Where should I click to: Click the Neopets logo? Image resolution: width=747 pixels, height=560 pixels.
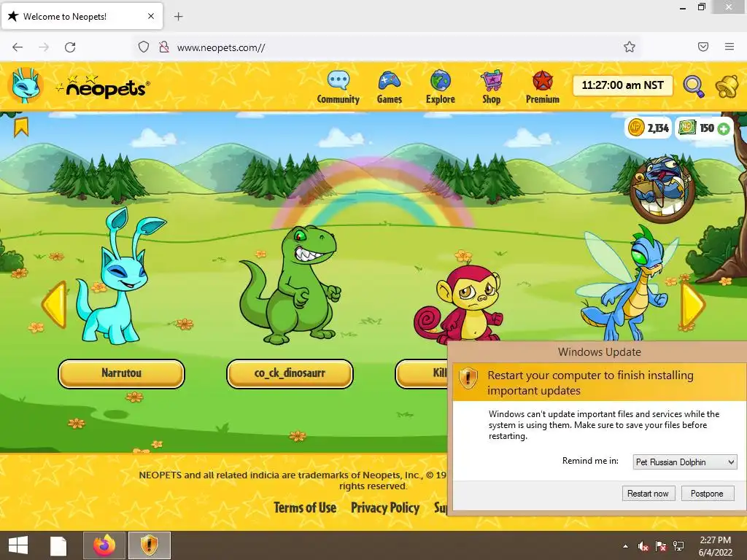pyautogui.click(x=103, y=87)
